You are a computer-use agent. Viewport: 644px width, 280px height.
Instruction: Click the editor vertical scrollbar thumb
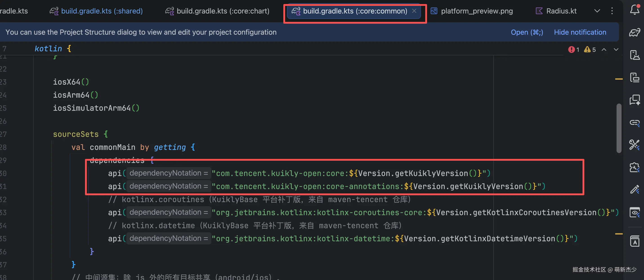[x=619, y=128]
